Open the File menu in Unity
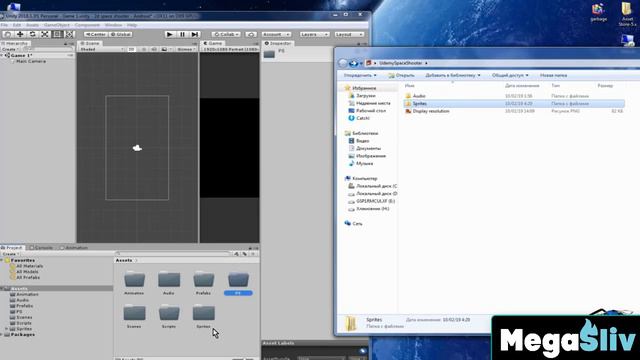This screenshot has height=360, width=640. click(4, 25)
